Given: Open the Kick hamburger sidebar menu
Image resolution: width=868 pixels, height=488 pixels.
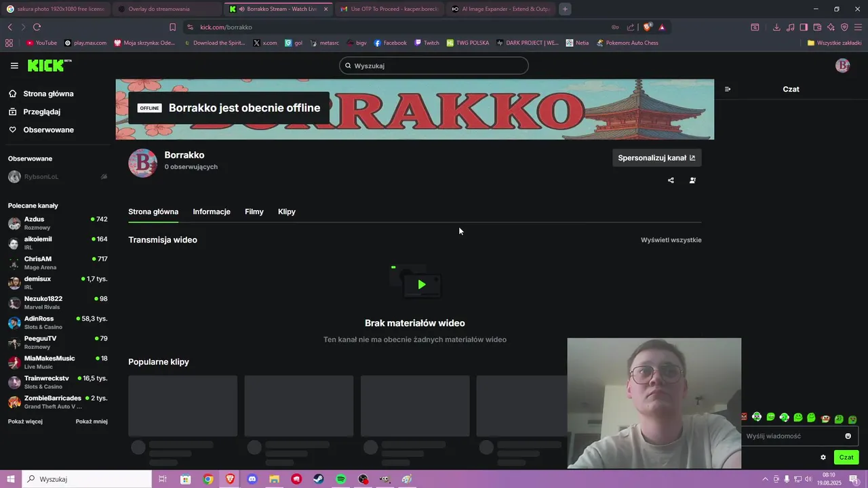Looking at the screenshot, I should coord(14,66).
